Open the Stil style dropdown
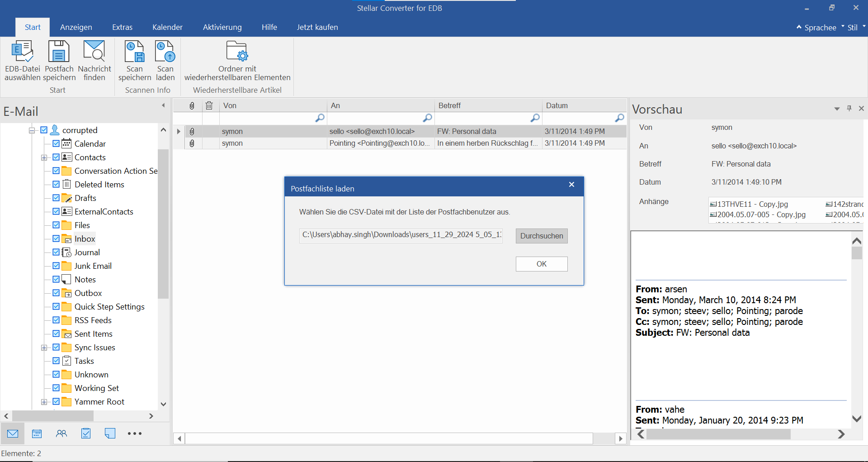 pos(856,28)
